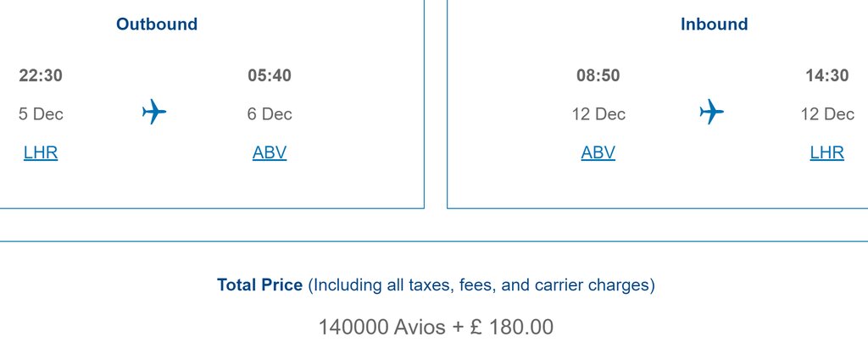Image resolution: width=868 pixels, height=348 pixels.
Task: Open the outbound ABV arrival airport link
Action: click(x=270, y=152)
